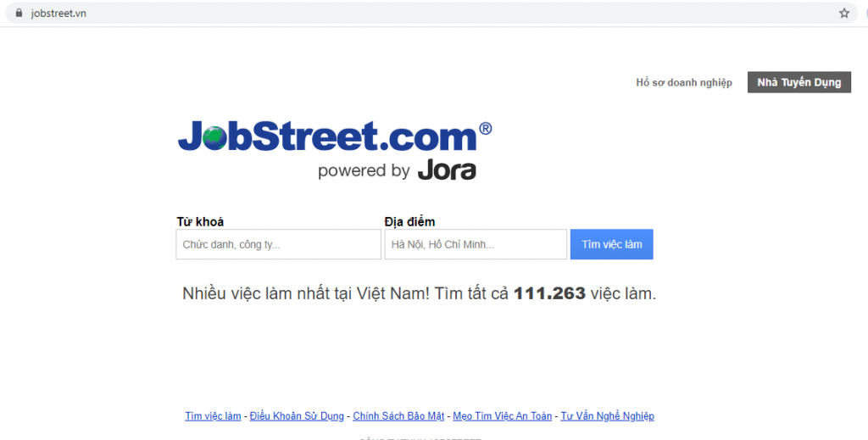Open Tư Vấn Nghề Nghiệp link
The width and height of the screenshot is (868, 440).
point(607,415)
